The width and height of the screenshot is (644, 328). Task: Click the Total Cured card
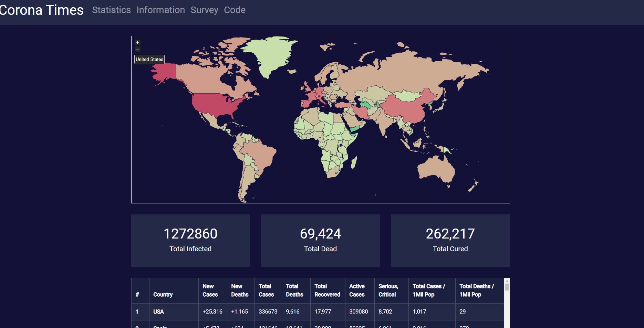tap(450, 241)
